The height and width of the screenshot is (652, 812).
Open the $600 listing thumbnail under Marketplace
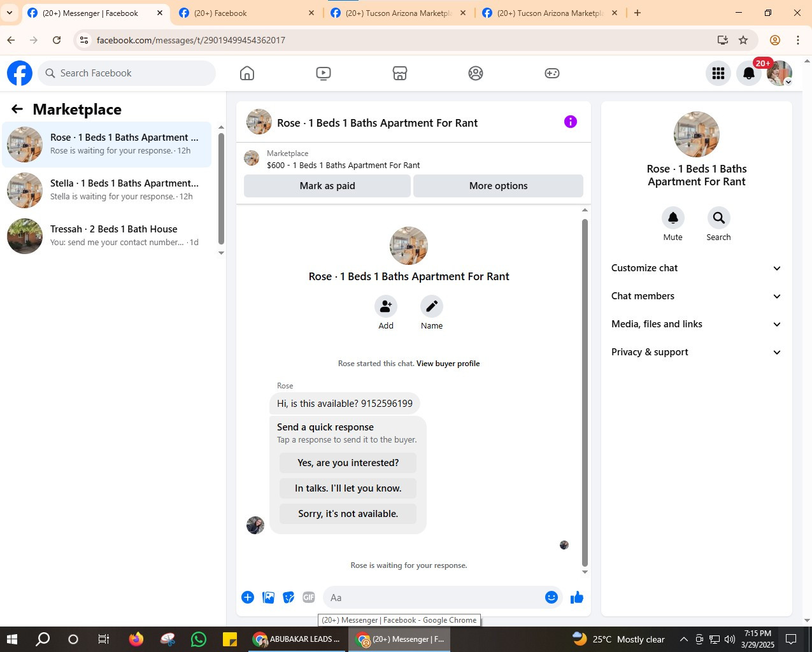(x=252, y=158)
